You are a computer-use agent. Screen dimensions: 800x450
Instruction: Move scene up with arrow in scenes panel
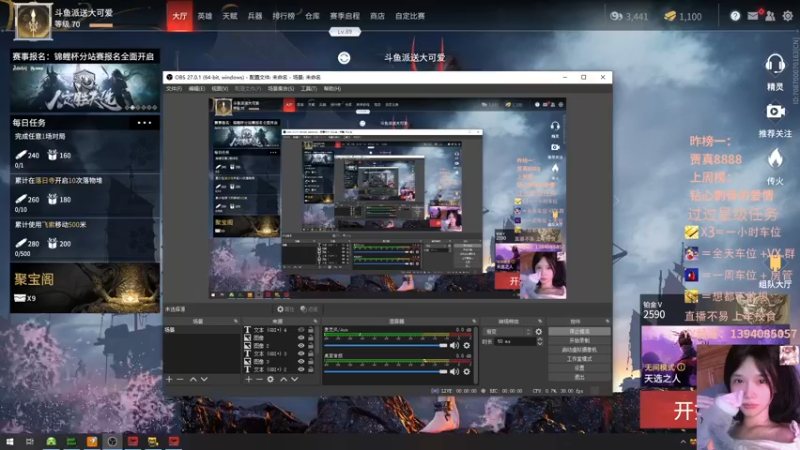coord(193,379)
